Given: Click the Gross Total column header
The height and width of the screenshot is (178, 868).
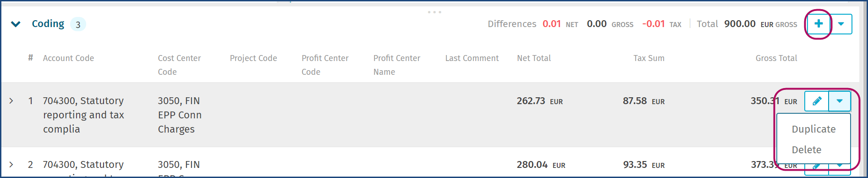Looking at the screenshot, I should pyautogui.click(x=776, y=58).
